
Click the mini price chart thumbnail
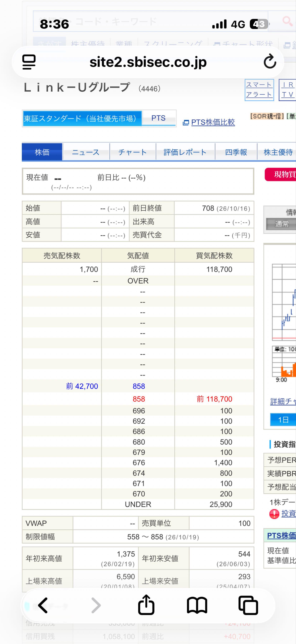tap(284, 320)
